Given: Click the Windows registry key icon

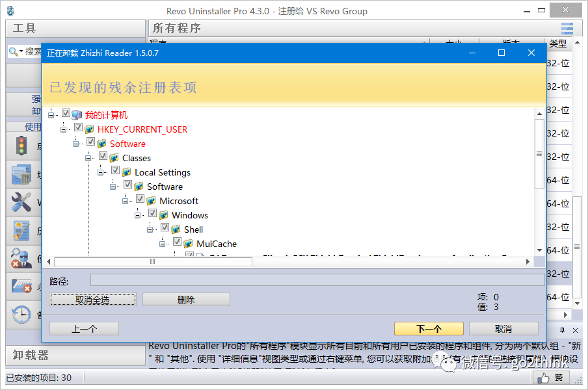Looking at the screenshot, I should point(163,215).
